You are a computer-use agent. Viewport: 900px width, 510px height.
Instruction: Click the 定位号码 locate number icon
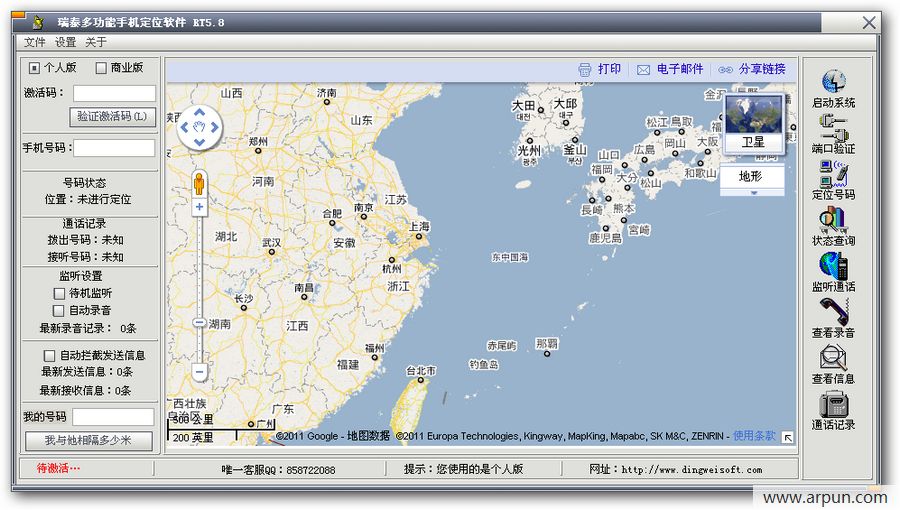click(833, 174)
